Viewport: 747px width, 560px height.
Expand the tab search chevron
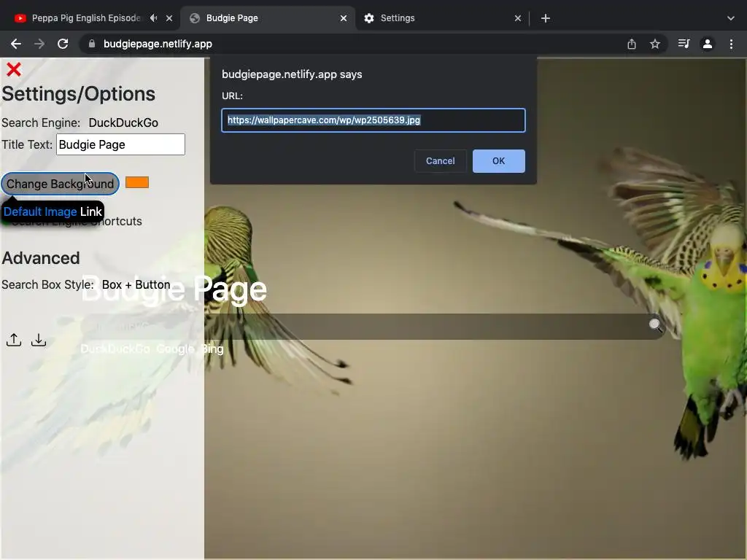click(x=731, y=18)
